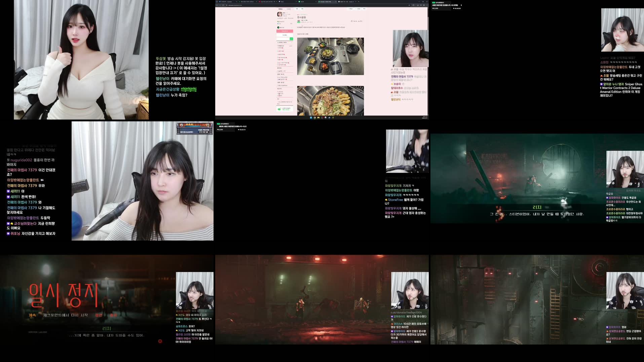644x362 pixels.
Task: Click the 전사골창 post title
Action: coord(301,17)
